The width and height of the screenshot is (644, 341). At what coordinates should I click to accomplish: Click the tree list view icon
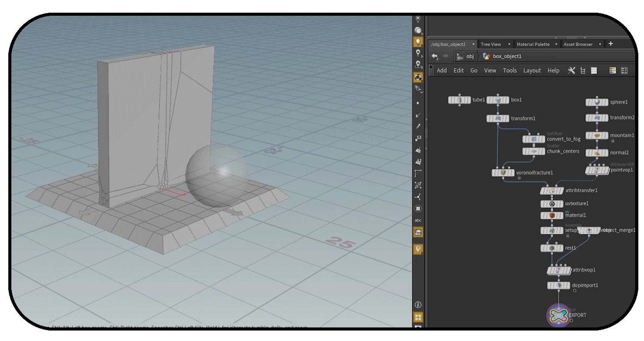point(582,70)
